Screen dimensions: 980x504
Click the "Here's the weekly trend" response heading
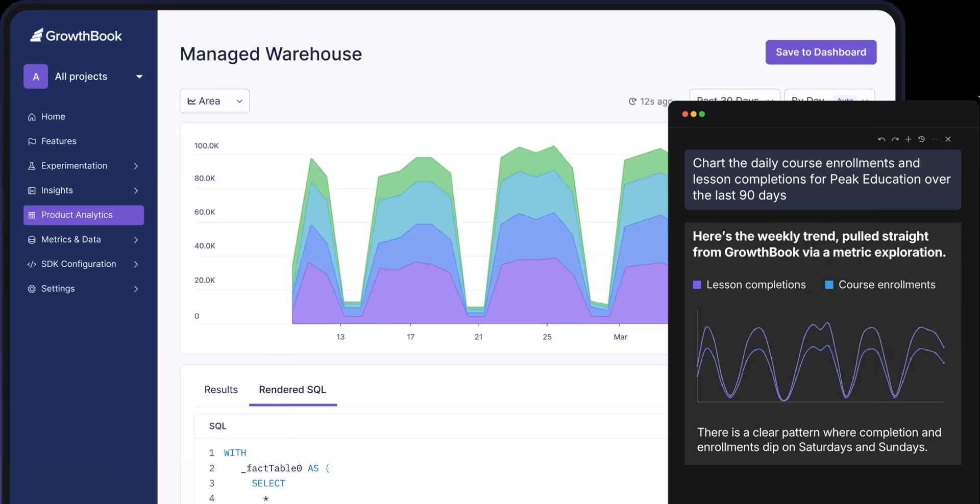click(x=819, y=244)
